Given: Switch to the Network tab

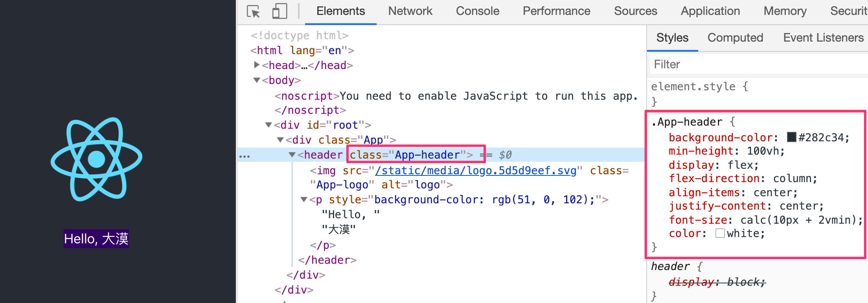Looking at the screenshot, I should (x=410, y=11).
